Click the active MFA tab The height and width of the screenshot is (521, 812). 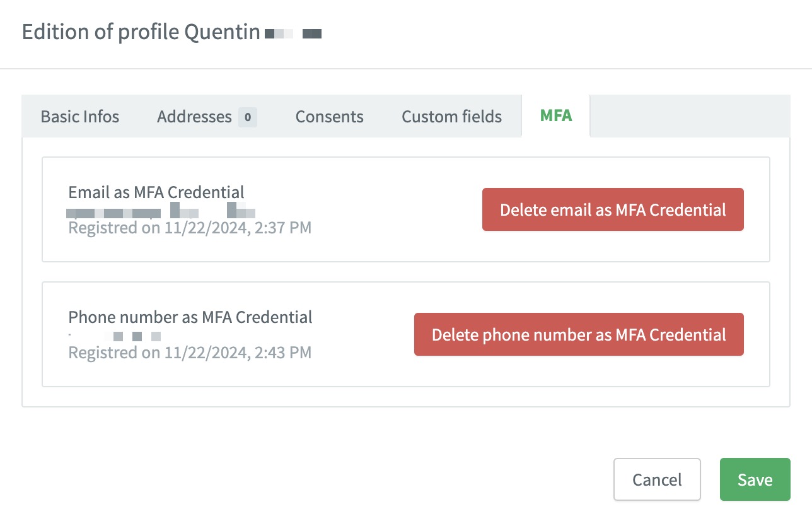[556, 116]
